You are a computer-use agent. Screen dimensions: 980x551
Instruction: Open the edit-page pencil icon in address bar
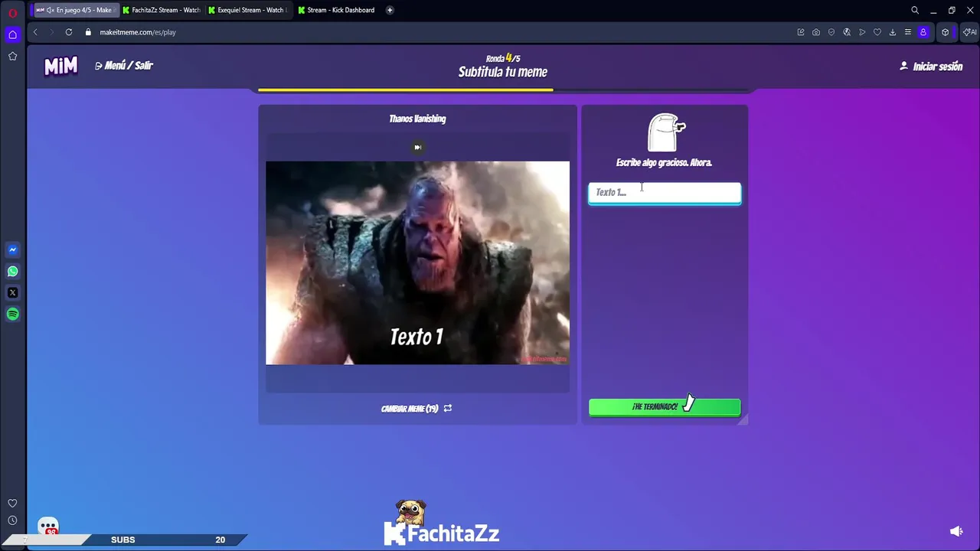point(801,32)
